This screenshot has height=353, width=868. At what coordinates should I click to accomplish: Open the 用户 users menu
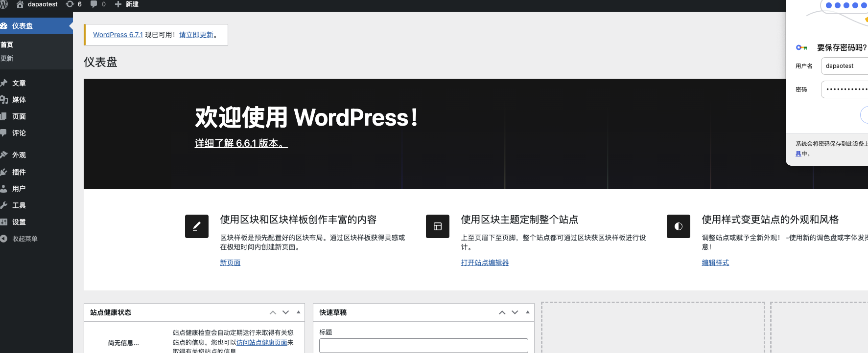pos(36,189)
